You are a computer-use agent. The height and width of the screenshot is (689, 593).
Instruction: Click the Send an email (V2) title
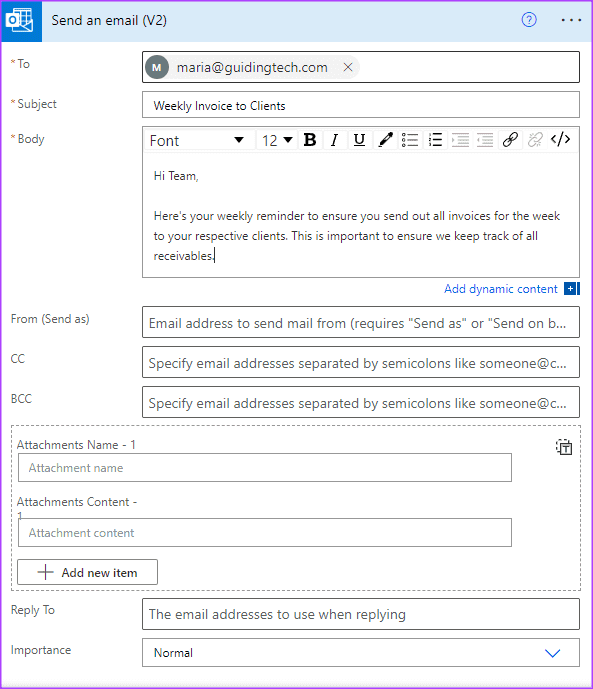(x=109, y=21)
